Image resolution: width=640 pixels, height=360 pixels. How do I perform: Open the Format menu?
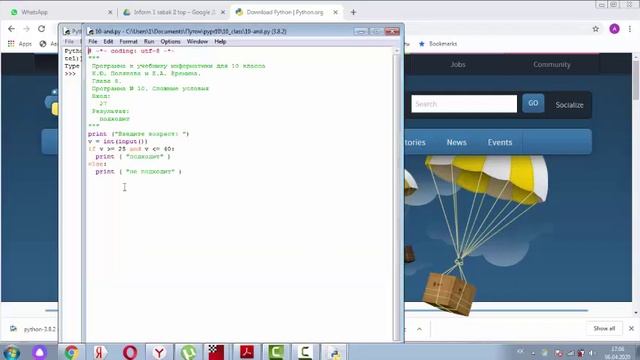click(x=129, y=42)
